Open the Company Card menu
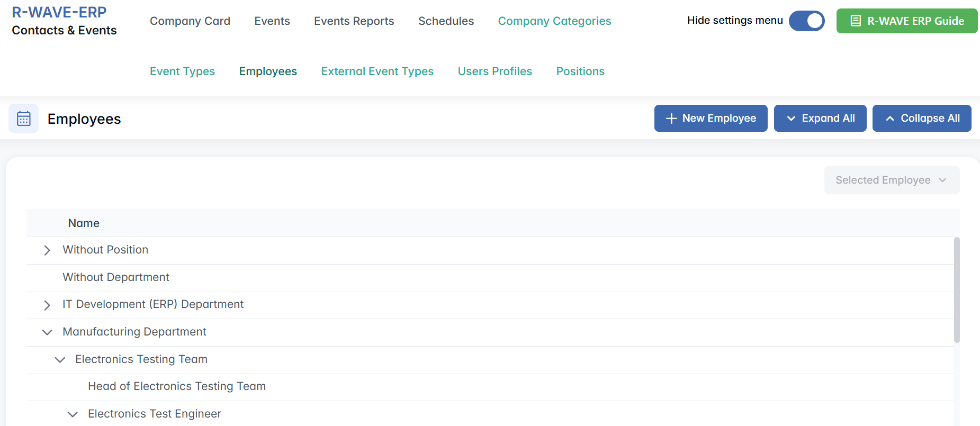This screenshot has height=426, width=980. [x=190, y=21]
